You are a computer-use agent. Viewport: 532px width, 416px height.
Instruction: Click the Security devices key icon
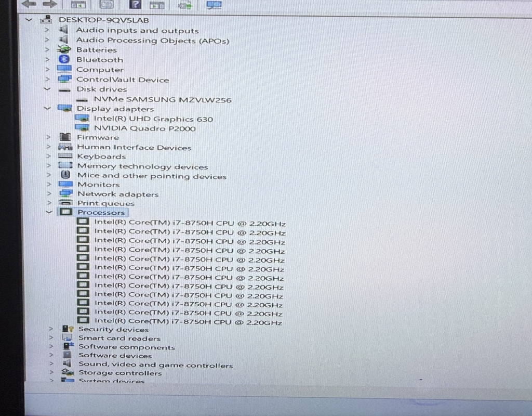click(x=68, y=329)
